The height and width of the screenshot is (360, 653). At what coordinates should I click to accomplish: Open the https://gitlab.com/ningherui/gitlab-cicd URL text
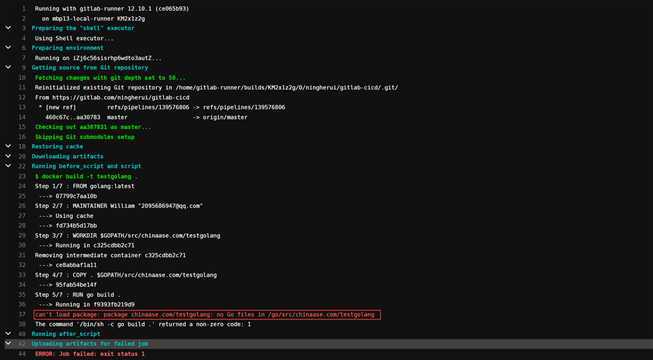pyautogui.click(x=121, y=98)
